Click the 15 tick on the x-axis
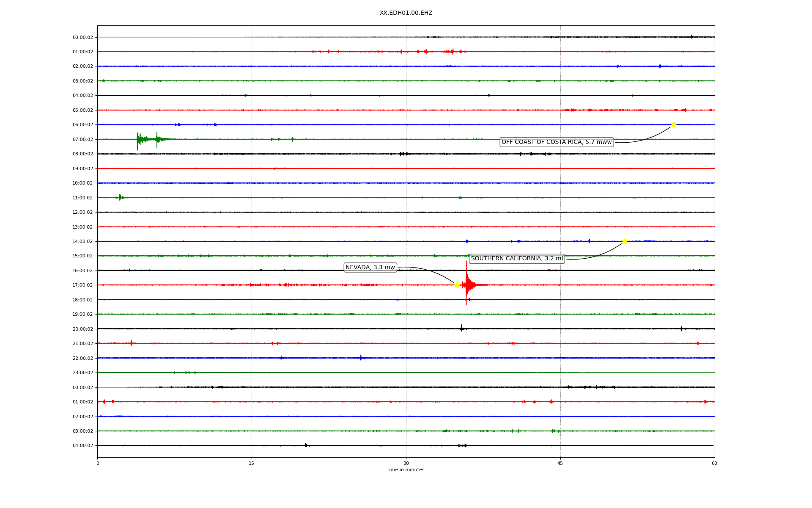This screenshot has width=812, height=508. pos(252,463)
